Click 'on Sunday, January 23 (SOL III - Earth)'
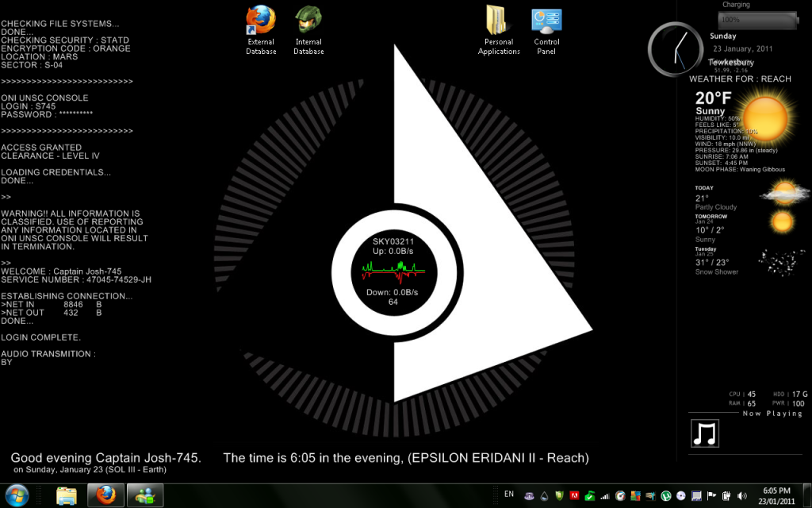The image size is (812, 508). (90, 470)
